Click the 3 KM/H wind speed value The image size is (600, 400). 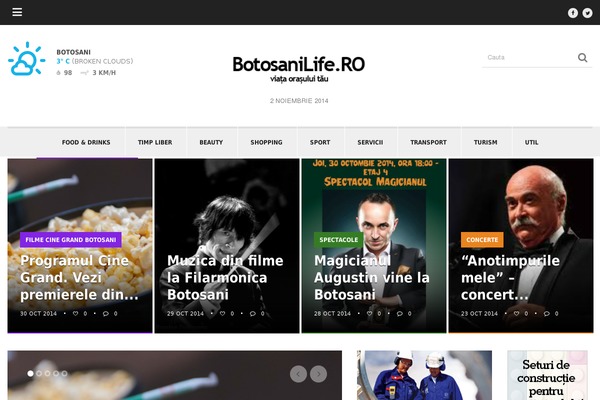[104, 73]
